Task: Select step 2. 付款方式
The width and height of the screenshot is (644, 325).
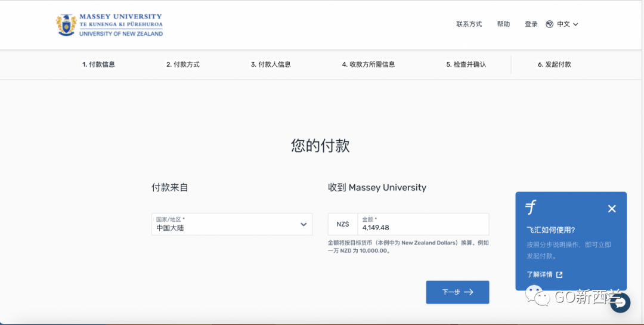Action: pyautogui.click(x=183, y=64)
